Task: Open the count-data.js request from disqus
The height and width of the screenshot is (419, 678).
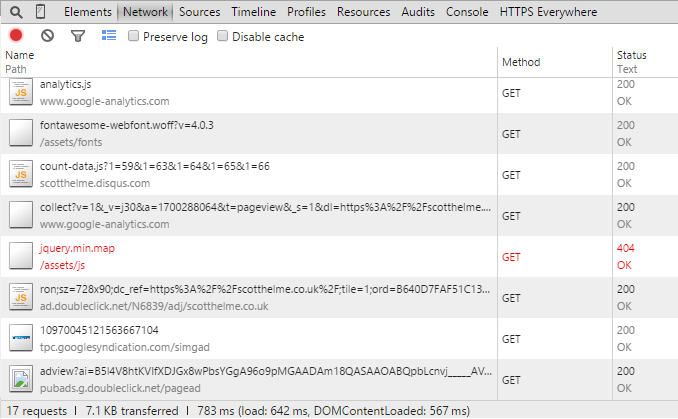Action: pos(155,166)
